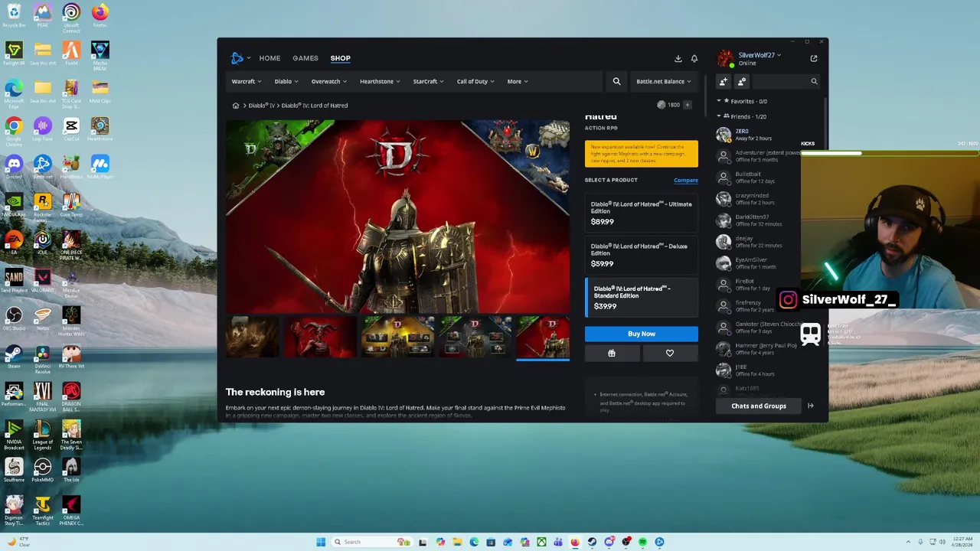The image size is (980, 551).
Task: Click the Compare link
Action: tap(686, 180)
